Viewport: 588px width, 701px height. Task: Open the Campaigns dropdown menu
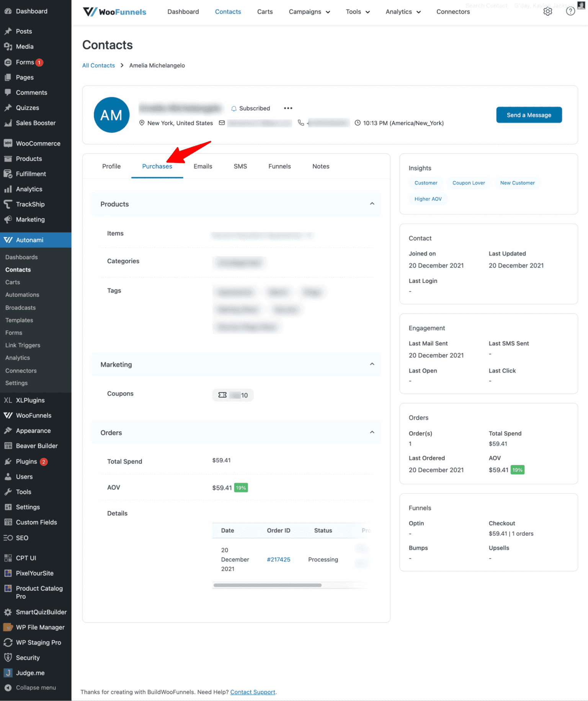pos(309,12)
